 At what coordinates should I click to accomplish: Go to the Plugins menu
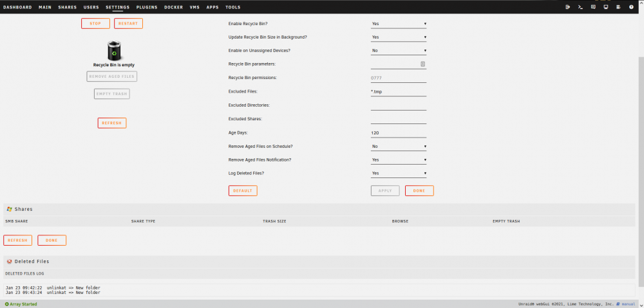[x=147, y=7]
